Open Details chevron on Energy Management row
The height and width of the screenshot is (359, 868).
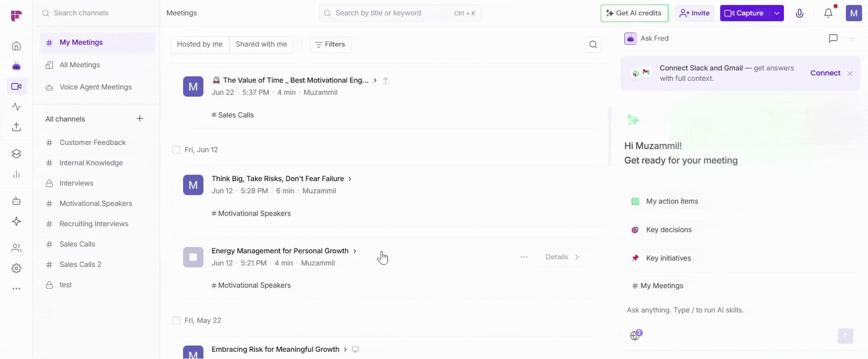[x=577, y=257]
